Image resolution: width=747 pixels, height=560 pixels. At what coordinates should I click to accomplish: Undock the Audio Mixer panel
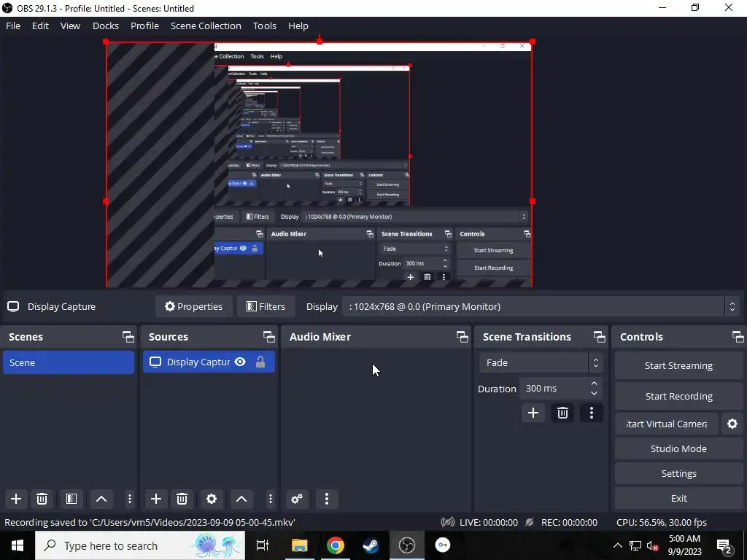pyautogui.click(x=462, y=337)
